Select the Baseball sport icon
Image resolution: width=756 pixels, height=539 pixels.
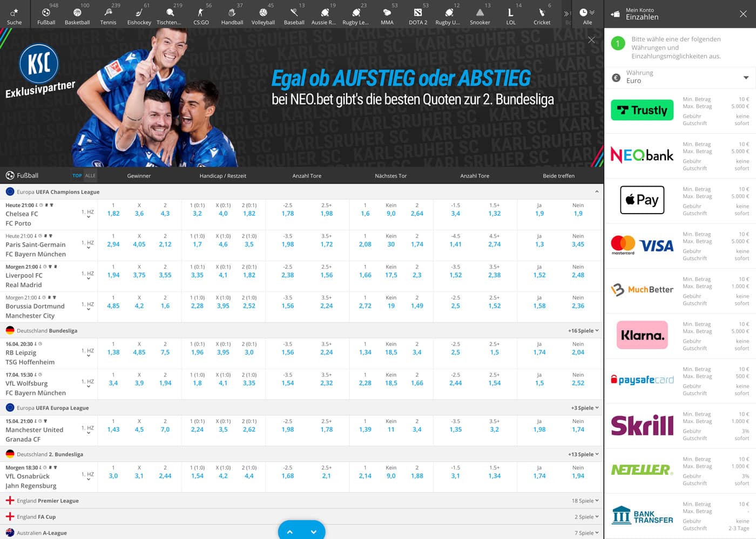pos(294,13)
